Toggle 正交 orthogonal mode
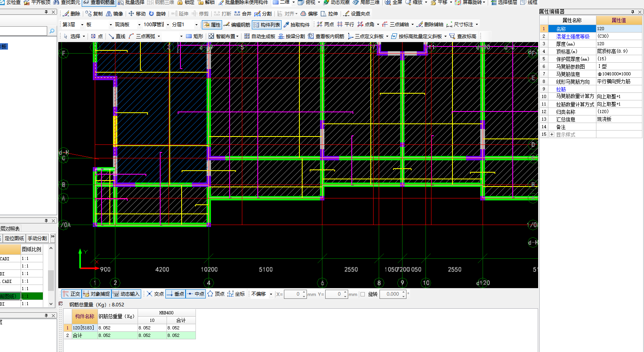The width and height of the screenshot is (644, 352). pyautogui.click(x=71, y=294)
